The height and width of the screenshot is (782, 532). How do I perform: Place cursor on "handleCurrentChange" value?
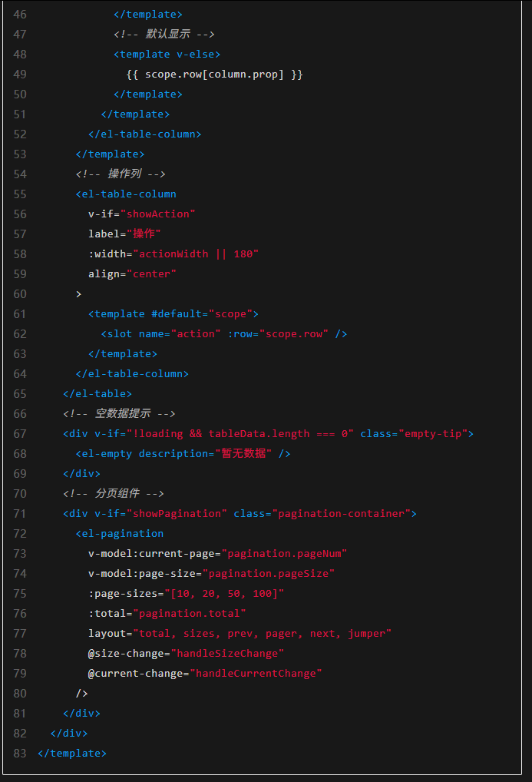click(255, 674)
